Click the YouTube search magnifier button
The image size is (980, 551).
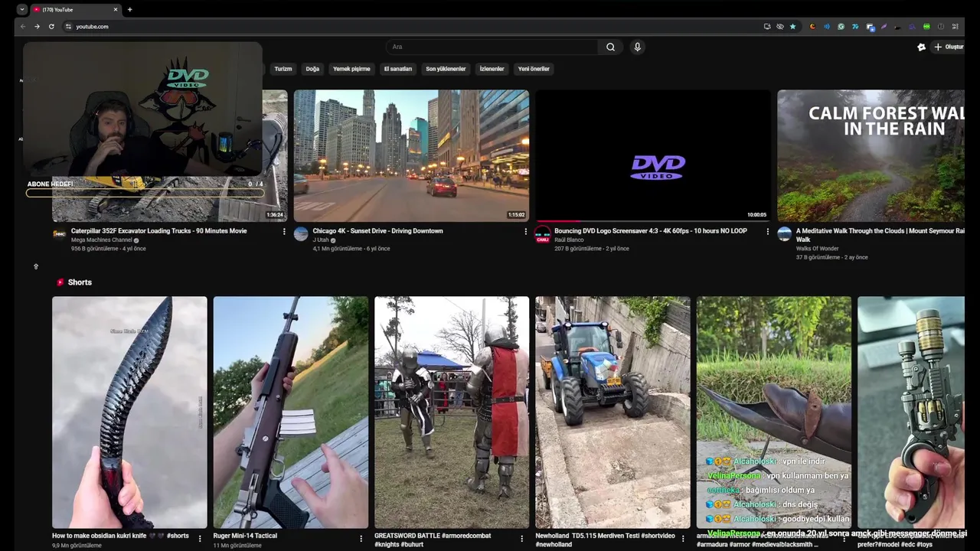coord(610,47)
